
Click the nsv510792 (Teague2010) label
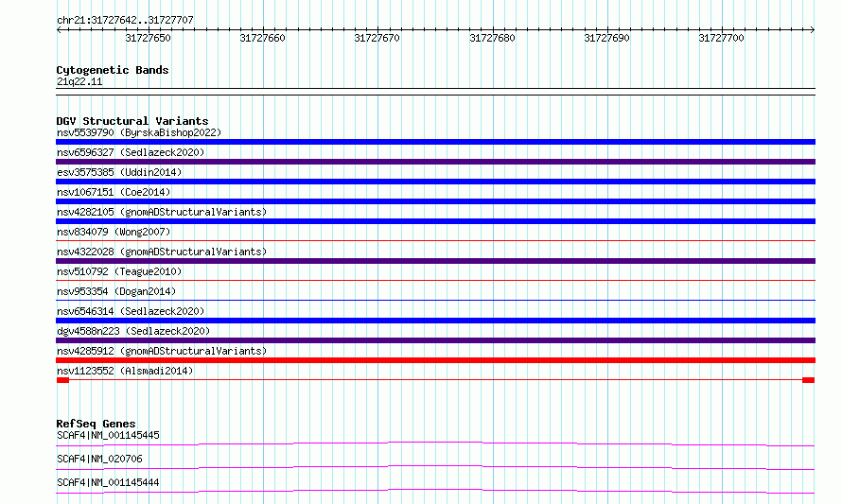coord(119,271)
